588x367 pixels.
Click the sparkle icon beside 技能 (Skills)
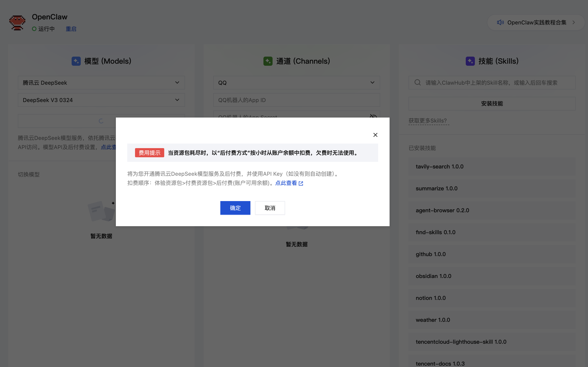(x=470, y=61)
